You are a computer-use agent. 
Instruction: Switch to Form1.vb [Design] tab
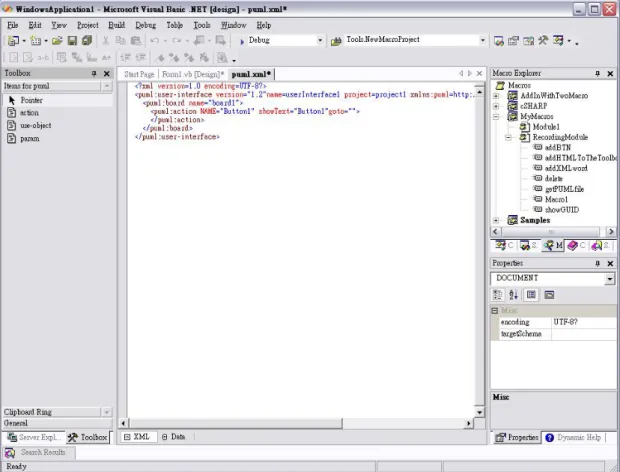(193, 74)
